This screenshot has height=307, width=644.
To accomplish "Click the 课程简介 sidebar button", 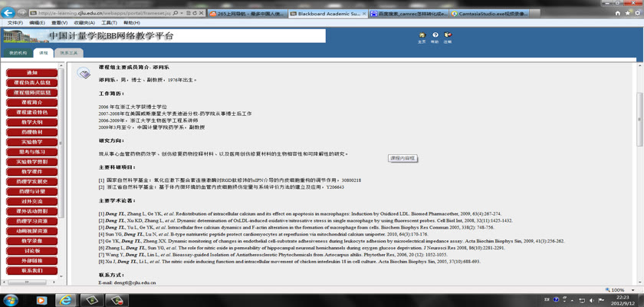I will coord(31,102).
